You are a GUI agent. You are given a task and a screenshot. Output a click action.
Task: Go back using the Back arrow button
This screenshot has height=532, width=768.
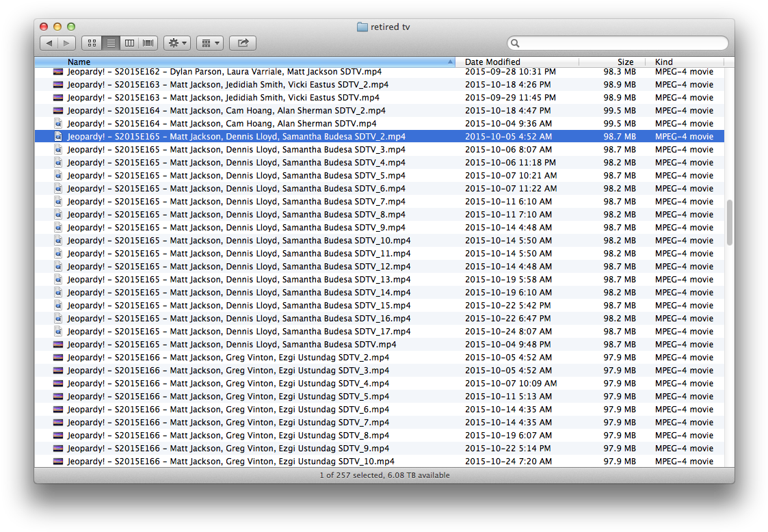click(49, 43)
